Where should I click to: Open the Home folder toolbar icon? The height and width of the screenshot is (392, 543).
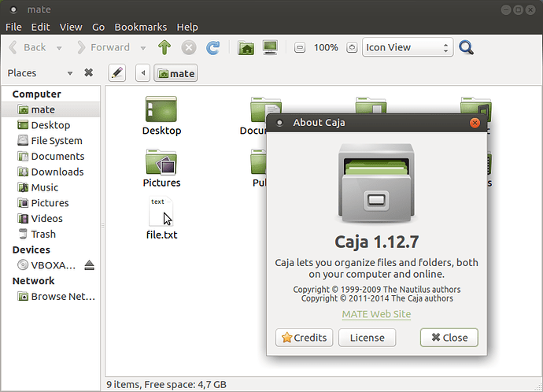pyautogui.click(x=246, y=47)
